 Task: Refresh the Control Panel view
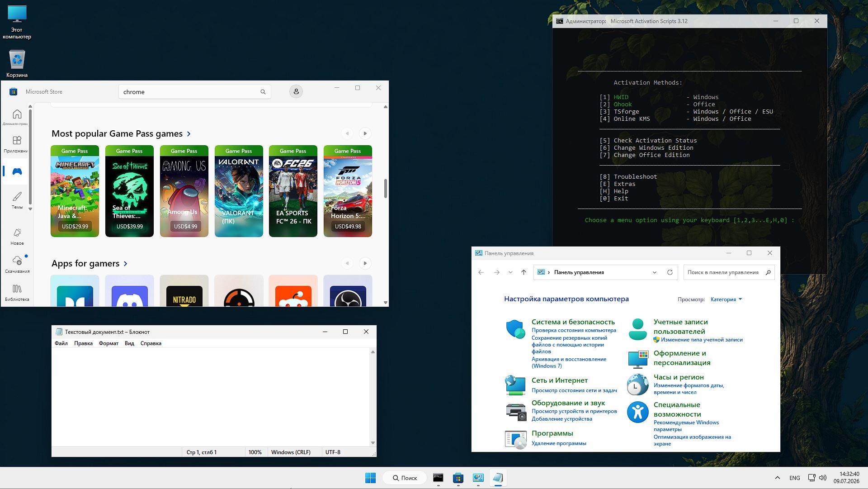click(x=670, y=272)
